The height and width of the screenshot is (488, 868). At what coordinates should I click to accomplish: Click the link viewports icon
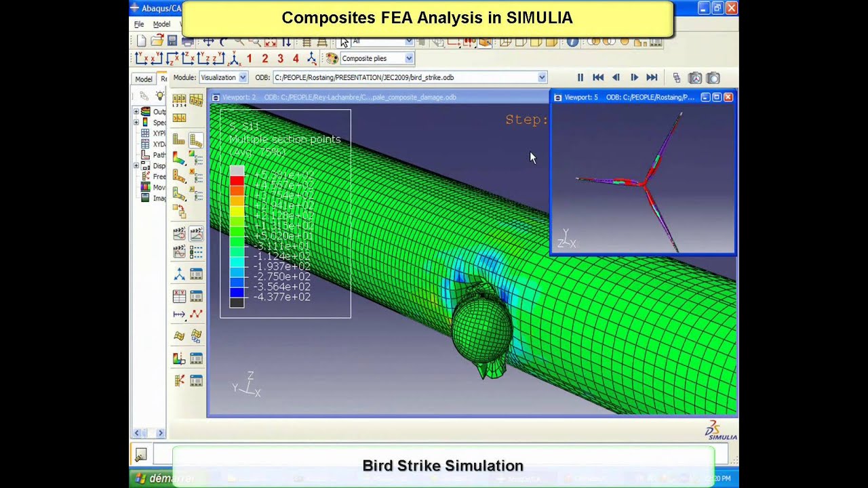click(x=677, y=78)
